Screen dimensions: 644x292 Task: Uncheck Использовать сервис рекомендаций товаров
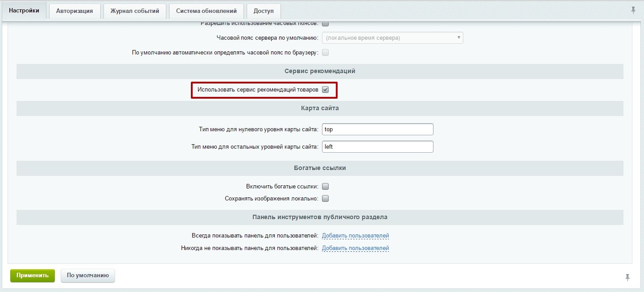click(326, 90)
